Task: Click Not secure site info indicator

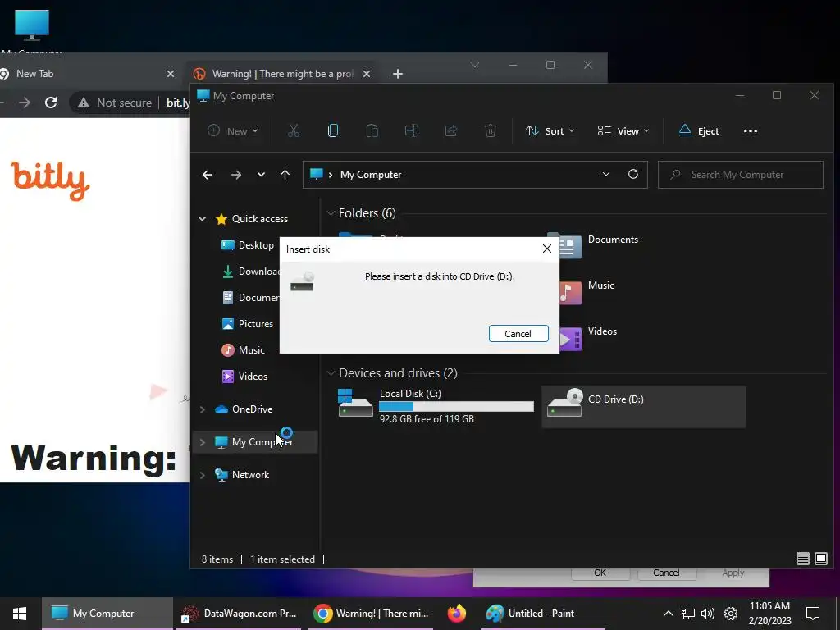Action: 115,103
